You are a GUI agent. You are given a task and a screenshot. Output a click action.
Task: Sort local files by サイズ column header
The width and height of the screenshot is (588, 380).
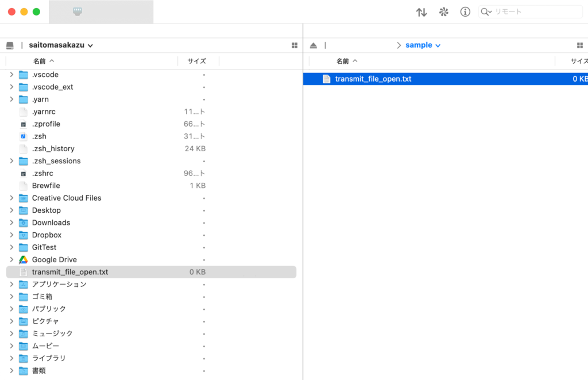click(x=196, y=61)
